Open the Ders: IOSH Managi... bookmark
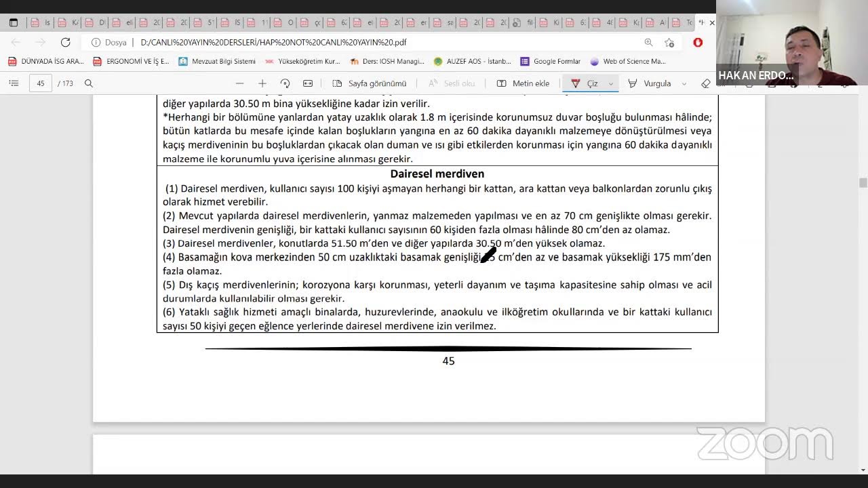Screen dimensions: 868x488 click(387, 61)
